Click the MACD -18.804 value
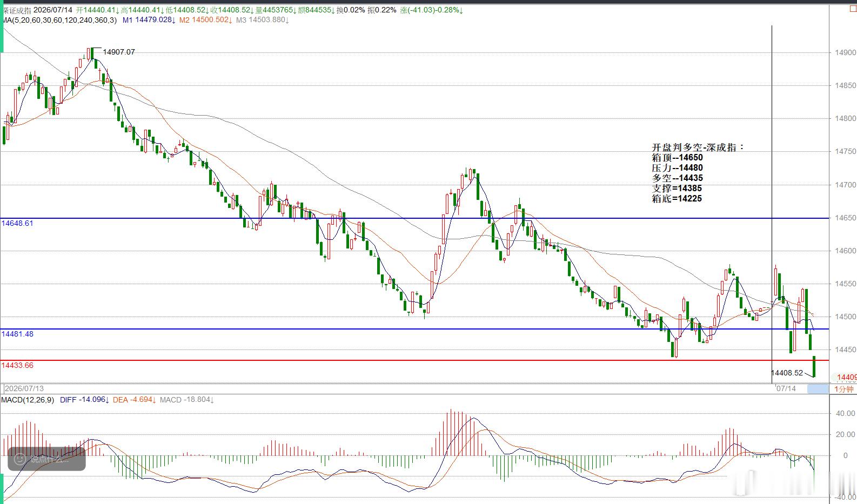The width and height of the screenshot is (857, 504). (187, 400)
